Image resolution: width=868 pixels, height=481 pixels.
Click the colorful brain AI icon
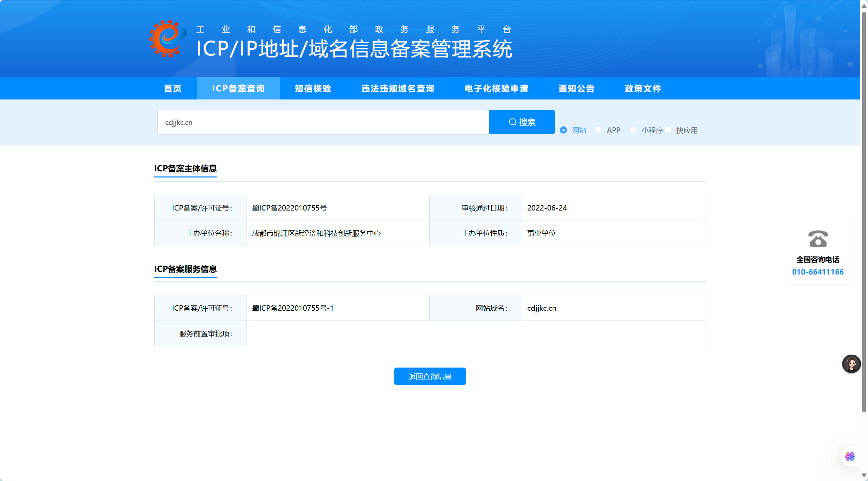tap(850, 456)
